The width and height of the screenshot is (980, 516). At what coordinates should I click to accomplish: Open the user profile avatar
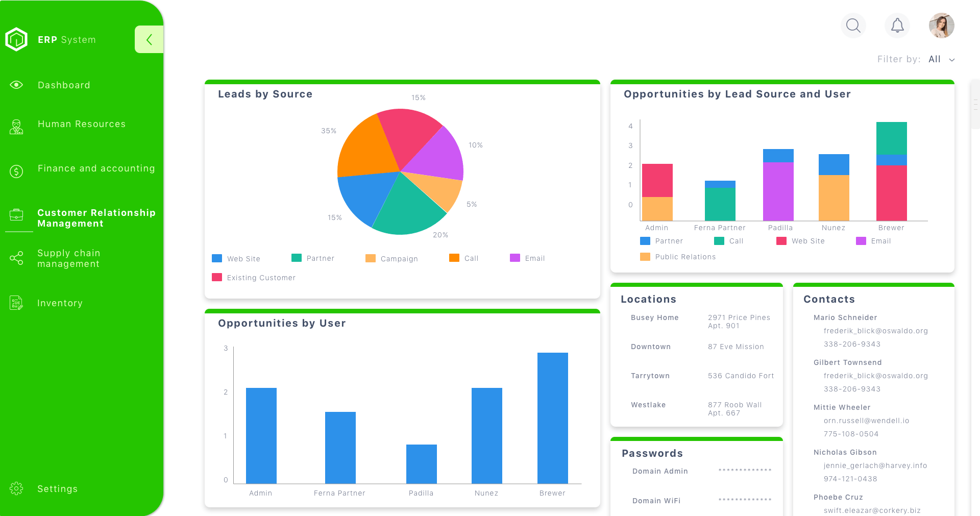[941, 26]
